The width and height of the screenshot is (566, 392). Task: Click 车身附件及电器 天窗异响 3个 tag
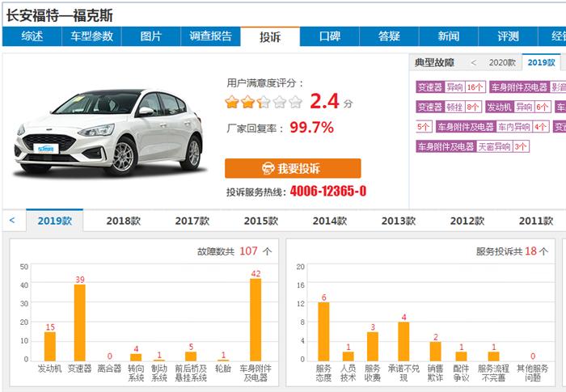[x=472, y=147]
